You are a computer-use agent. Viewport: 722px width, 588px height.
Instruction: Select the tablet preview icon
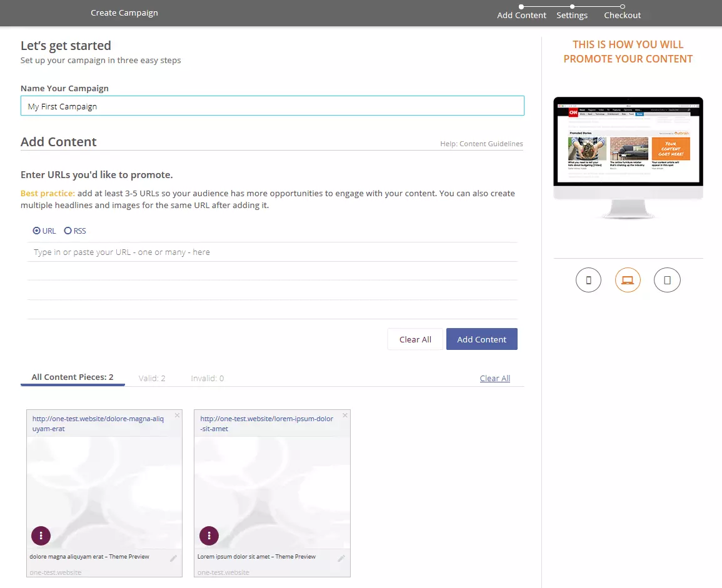667,280
